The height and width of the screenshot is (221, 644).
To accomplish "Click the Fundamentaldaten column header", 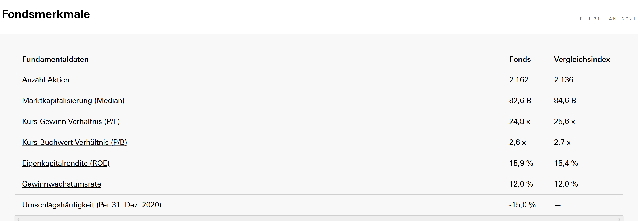I will pos(55,59).
